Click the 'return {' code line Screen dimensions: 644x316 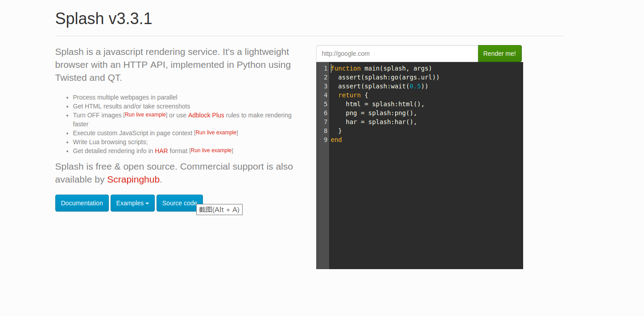point(353,95)
